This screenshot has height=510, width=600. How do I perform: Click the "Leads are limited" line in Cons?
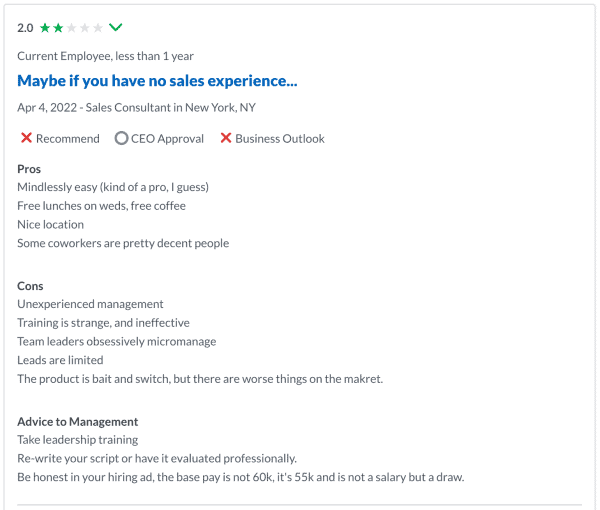pyautogui.click(x=60, y=360)
